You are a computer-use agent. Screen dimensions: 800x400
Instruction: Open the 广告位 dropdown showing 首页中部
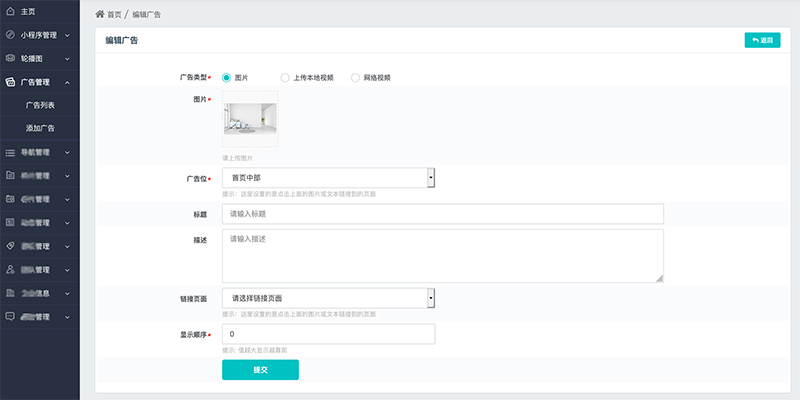point(327,177)
